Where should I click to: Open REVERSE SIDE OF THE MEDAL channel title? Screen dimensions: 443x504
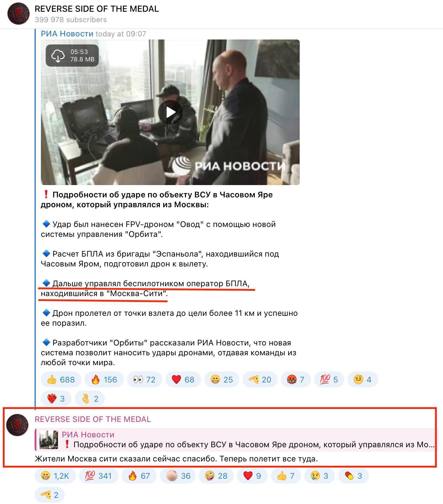point(97,9)
